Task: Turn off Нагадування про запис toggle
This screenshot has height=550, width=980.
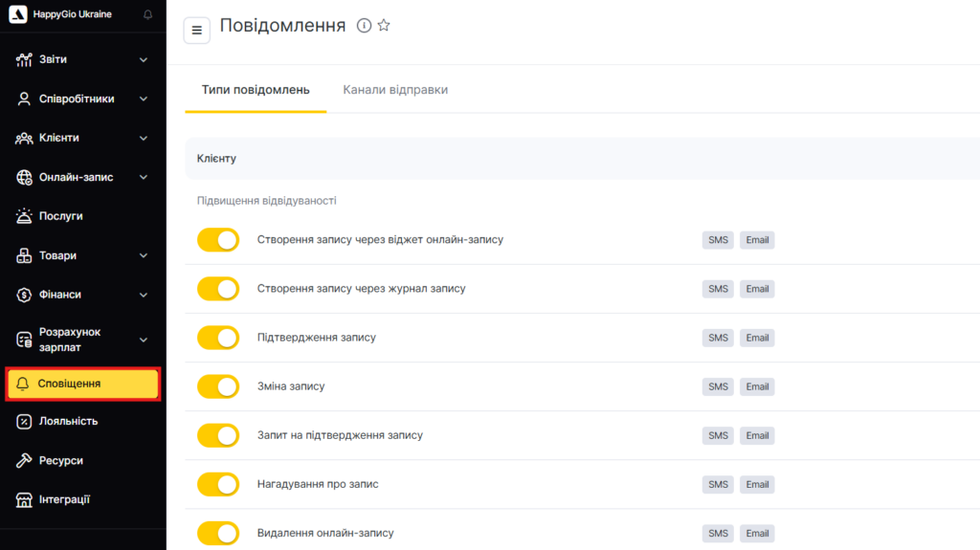Action: coord(218,484)
